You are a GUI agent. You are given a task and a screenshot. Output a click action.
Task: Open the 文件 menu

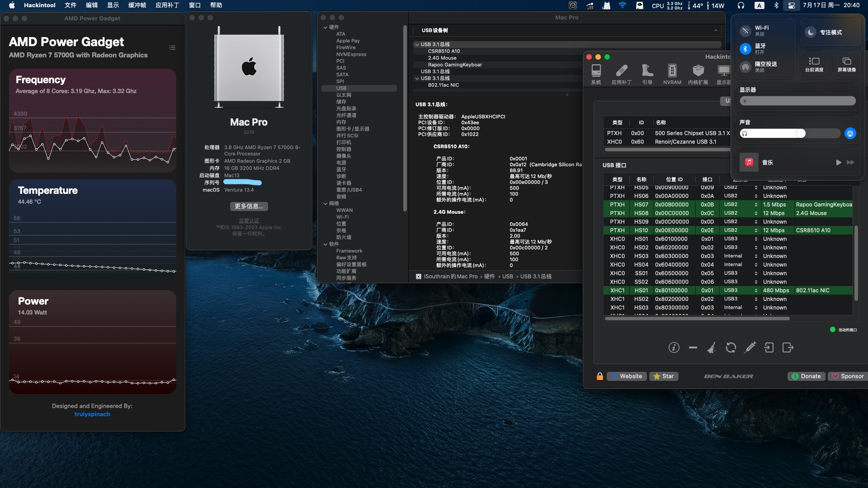click(x=71, y=5)
